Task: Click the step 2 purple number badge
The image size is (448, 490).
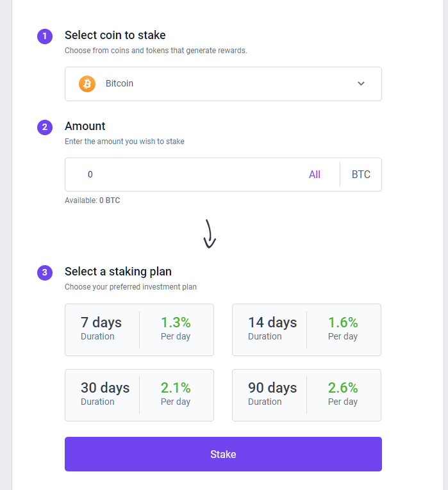Action: [45, 127]
